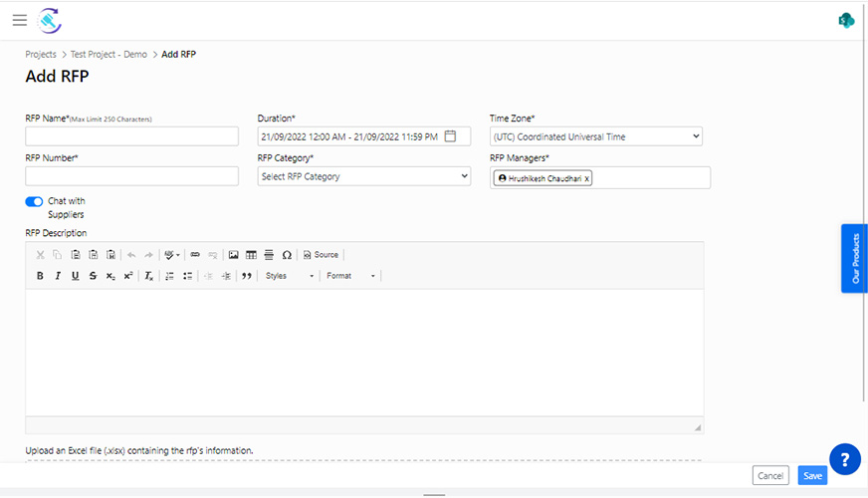
Task: Open the hamburger navigation menu
Action: [20, 21]
